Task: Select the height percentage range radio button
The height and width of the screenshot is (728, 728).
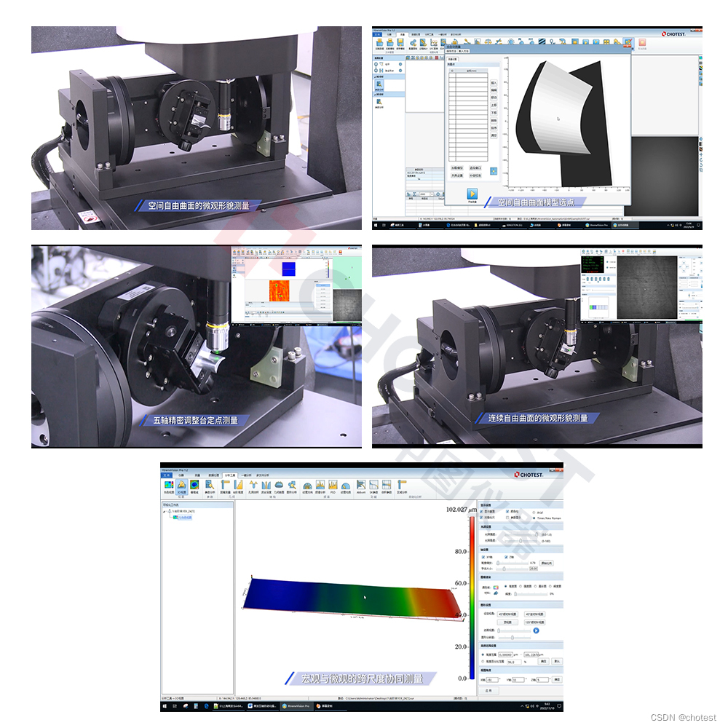Action: click(x=483, y=662)
